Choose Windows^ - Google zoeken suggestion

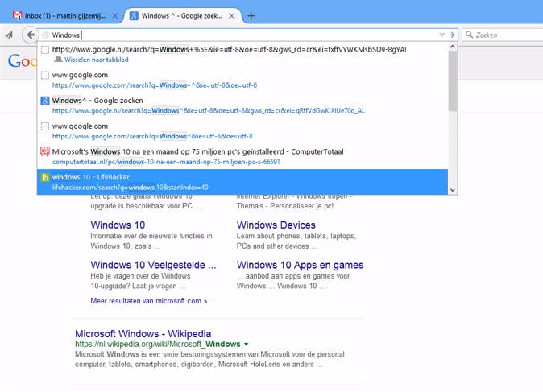coord(242,105)
